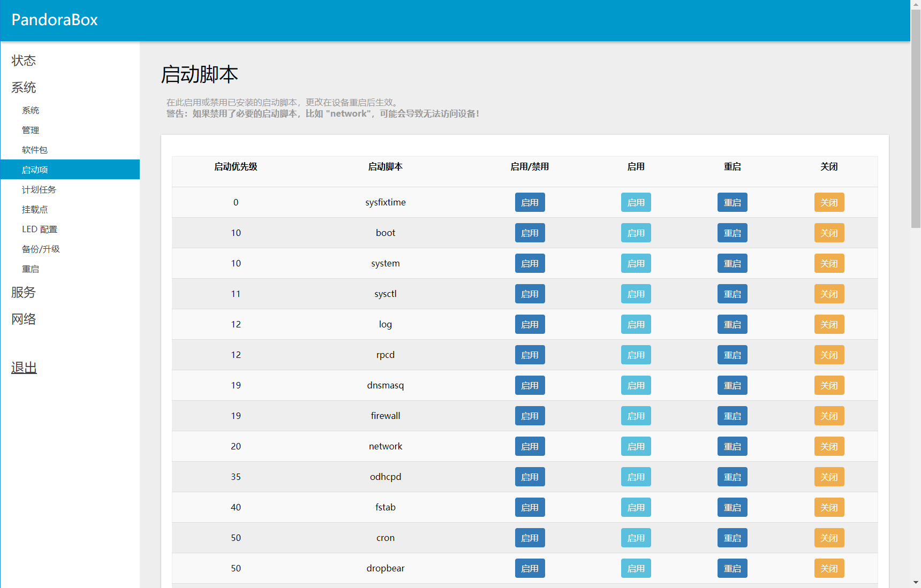This screenshot has width=921, height=588.
Task: Expand the 服务 sidebar section
Action: pyautogui.click(x=24, y=292)
